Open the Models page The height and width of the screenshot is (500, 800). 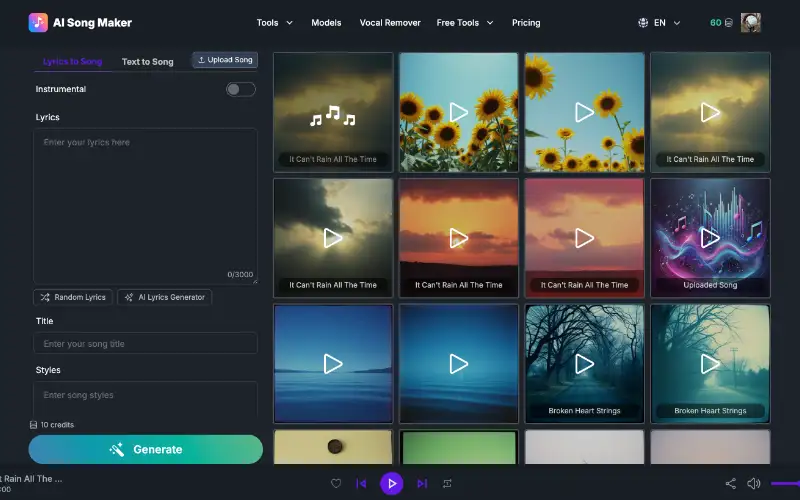pos(326,22)
